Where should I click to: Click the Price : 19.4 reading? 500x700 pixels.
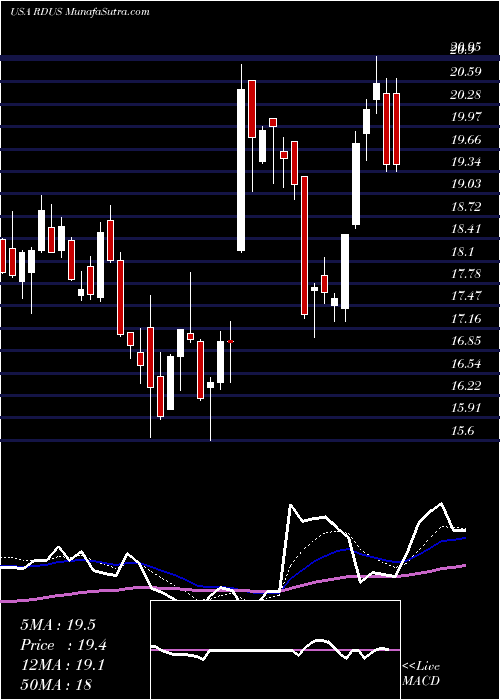point(63,645)
